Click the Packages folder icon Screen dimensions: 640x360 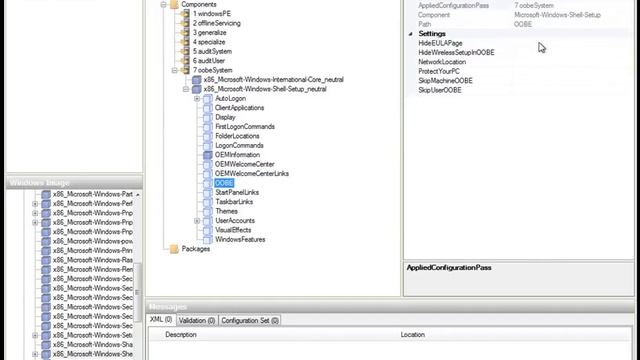click(174, 249)
